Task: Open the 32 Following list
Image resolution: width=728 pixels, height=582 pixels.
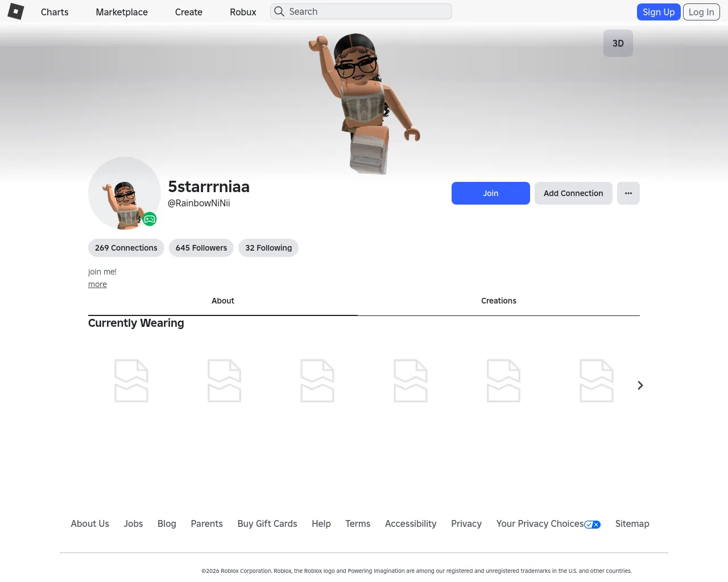Action: pyautogui.click(x=268, y=248)
